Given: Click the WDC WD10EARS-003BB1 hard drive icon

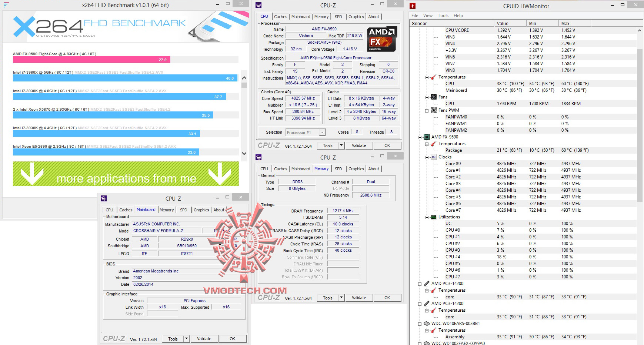Looking at the screenshot, I should point(427,324).
